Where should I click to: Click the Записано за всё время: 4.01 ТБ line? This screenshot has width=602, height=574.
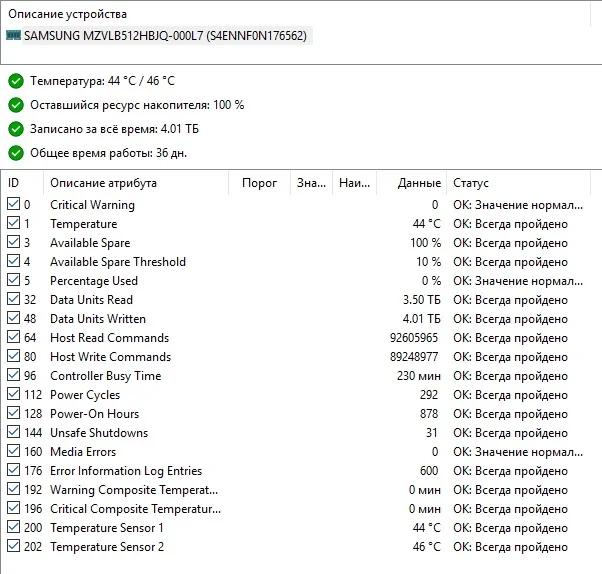114,129
